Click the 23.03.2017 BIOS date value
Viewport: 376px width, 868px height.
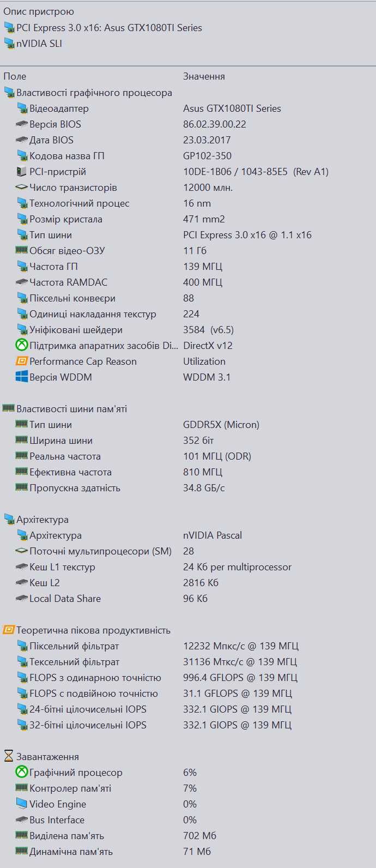[207, 140]
